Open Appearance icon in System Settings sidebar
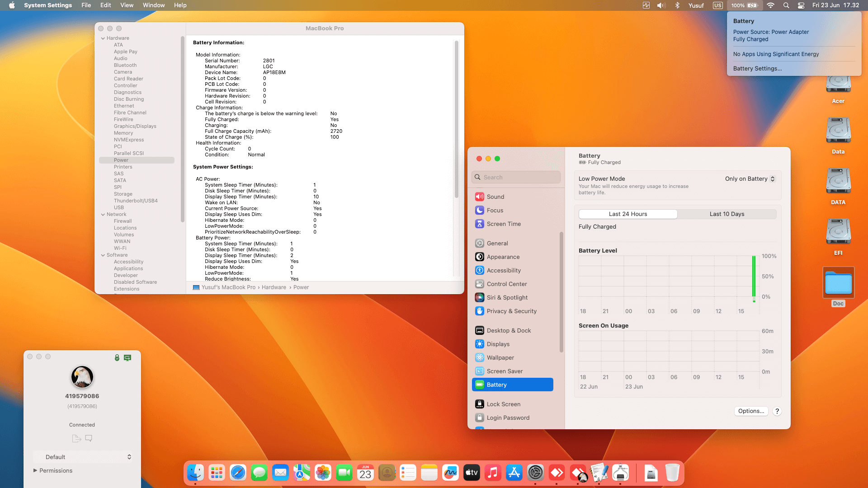 pyautogui.click(x=480, y=257)
